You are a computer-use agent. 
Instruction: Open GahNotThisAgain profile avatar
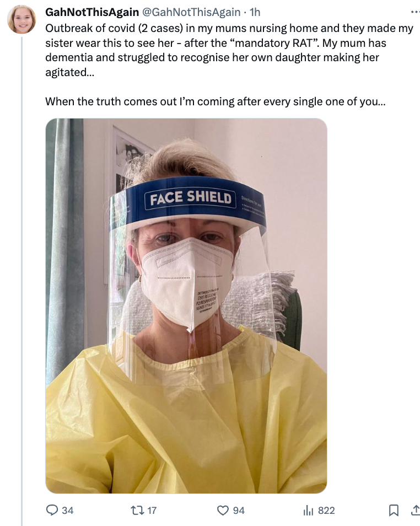[x=21, y=19]
